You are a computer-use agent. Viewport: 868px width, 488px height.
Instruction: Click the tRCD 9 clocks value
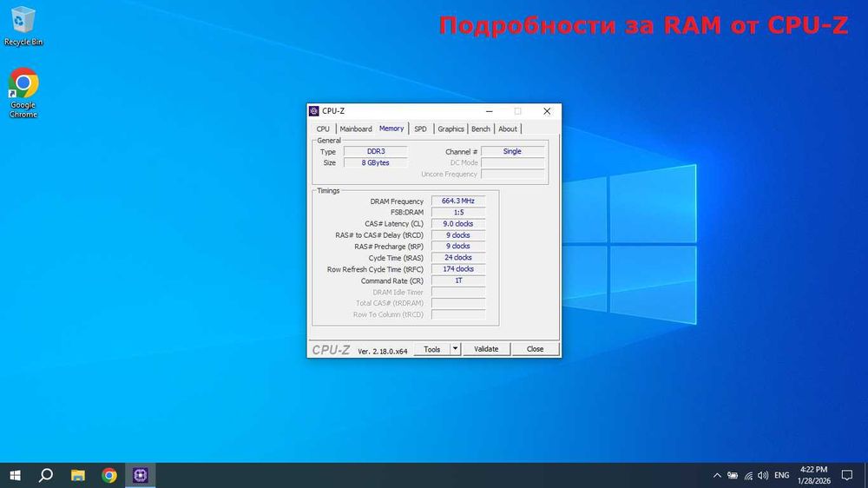pyautogui.click(x=458, y=235)
